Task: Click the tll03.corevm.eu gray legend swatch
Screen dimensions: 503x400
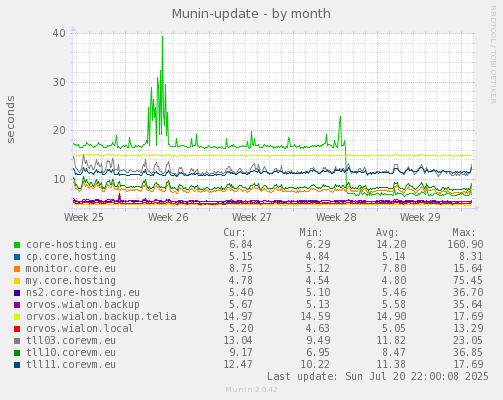Action: [17, 341]
